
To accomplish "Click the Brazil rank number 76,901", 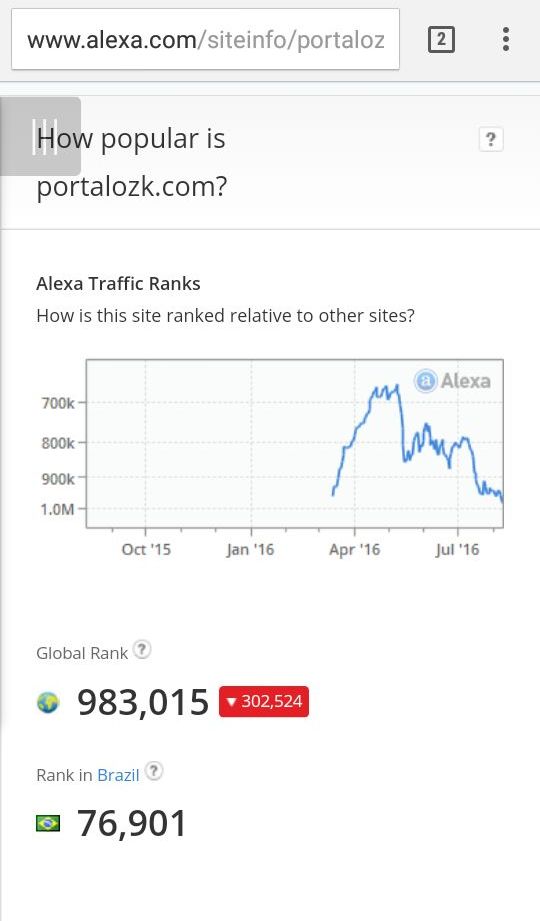I will point(132,823).
